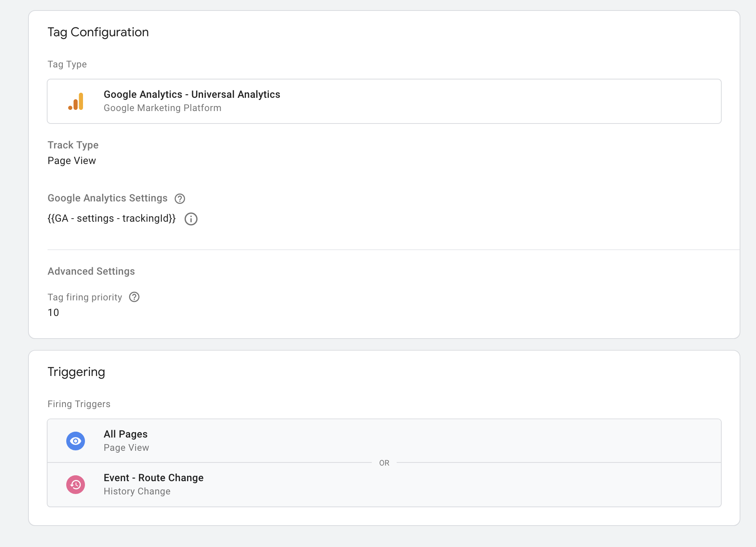Click the All Pages eye trigger icon
The width and height of the screenshot is (756, 547).
[76, 441]
